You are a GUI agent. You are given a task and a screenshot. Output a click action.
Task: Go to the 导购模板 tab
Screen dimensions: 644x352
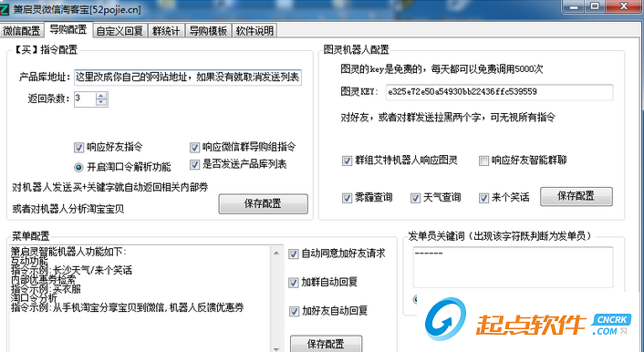(208, 31)
